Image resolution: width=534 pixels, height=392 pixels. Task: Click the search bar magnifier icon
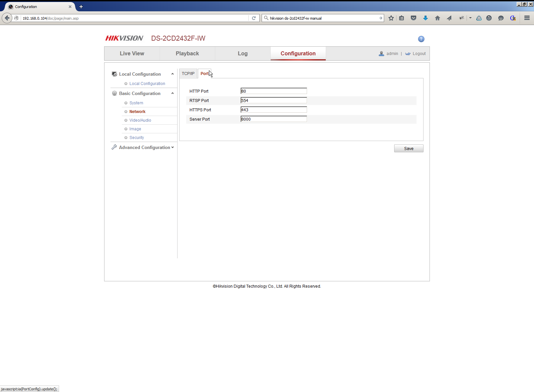[266, 18]
